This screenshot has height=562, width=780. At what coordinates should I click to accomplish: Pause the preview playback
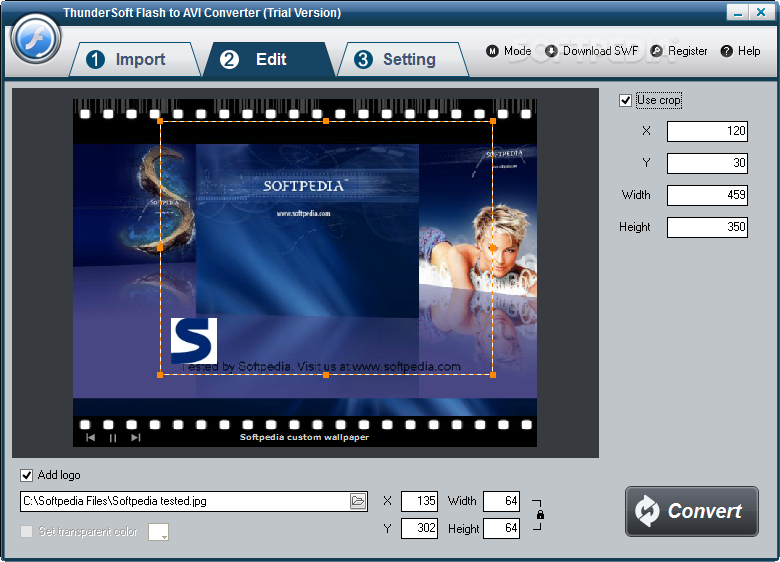click(x=113, y=438)
